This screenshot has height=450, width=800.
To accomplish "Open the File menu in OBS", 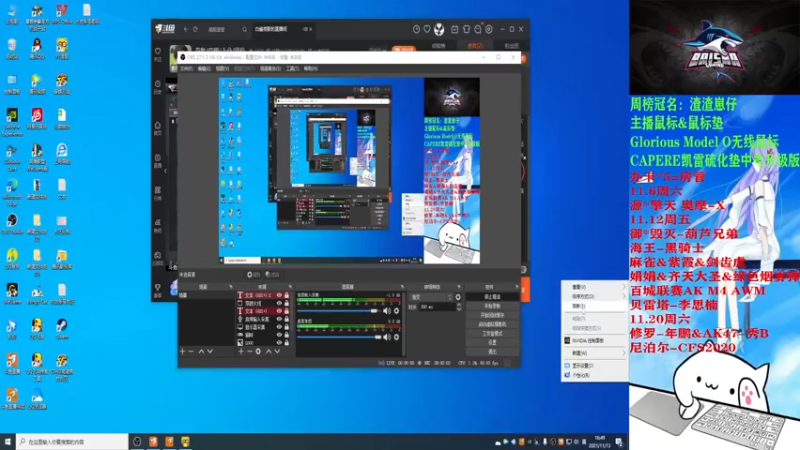I will 186,68.
